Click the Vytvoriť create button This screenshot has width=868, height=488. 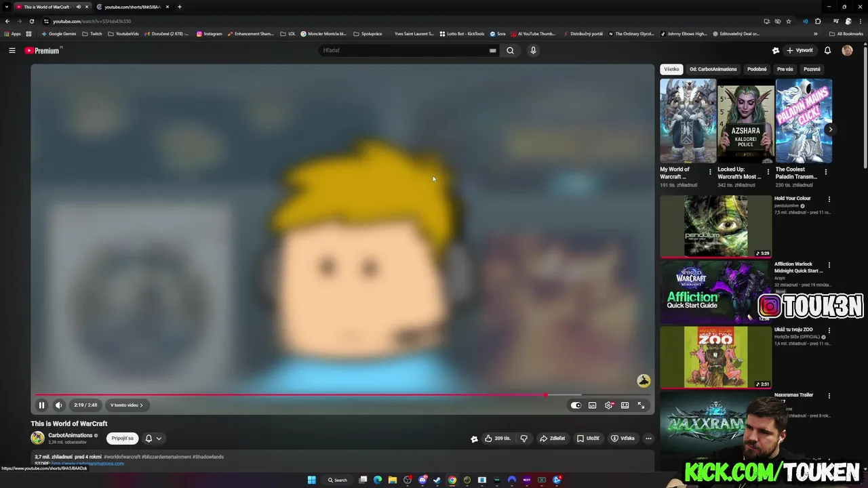click(800, 50)
